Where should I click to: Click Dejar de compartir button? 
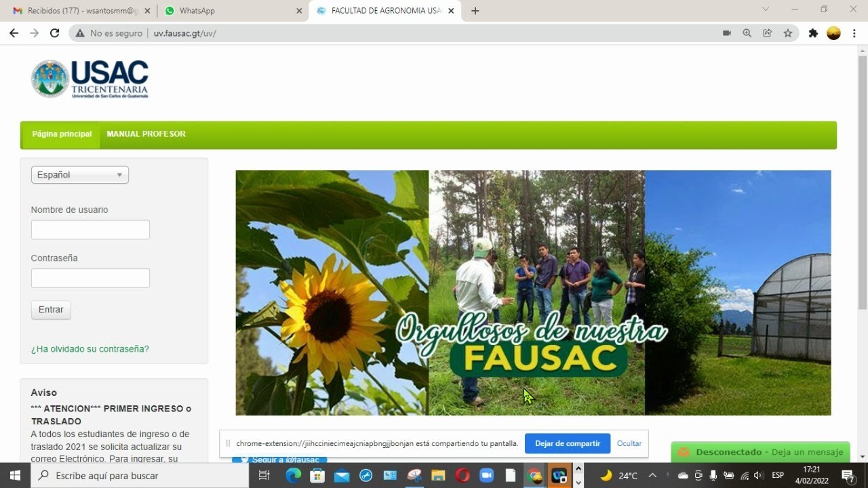tap(568, 443)
